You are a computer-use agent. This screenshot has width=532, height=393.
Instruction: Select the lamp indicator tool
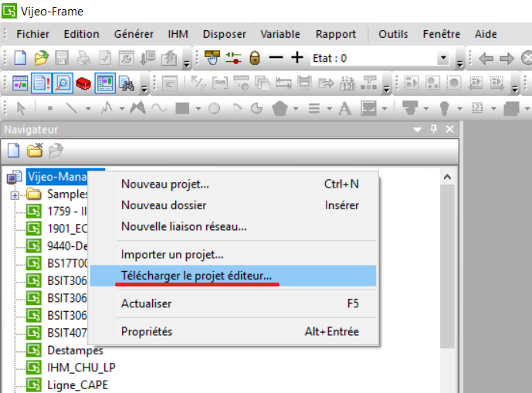tap(444, 109)
